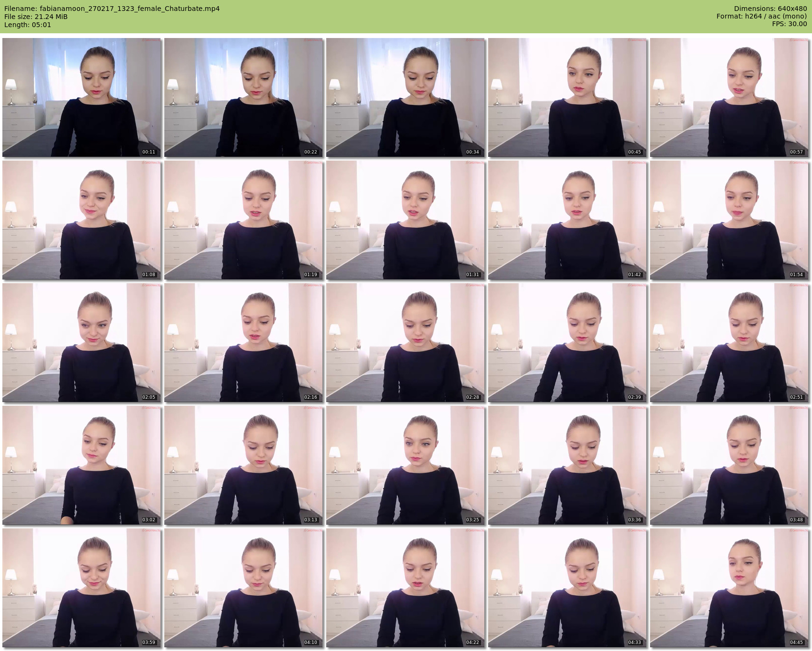Click the FPS 30.00 label
This screenshot has width=812, height=651.
[789, 24]
